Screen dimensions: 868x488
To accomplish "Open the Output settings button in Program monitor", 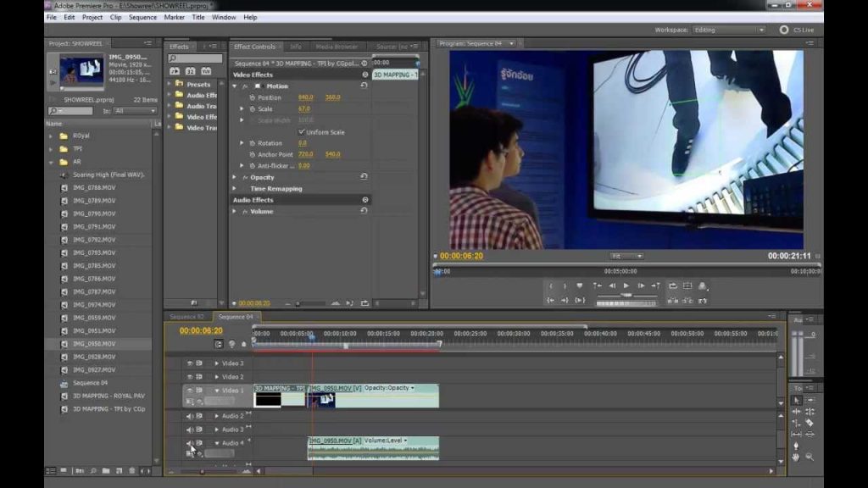I will pos(703,286).
